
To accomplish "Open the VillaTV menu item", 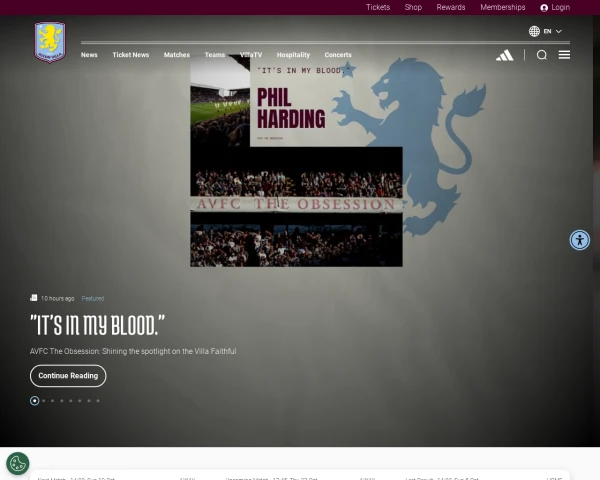I will tap(251, 55).
